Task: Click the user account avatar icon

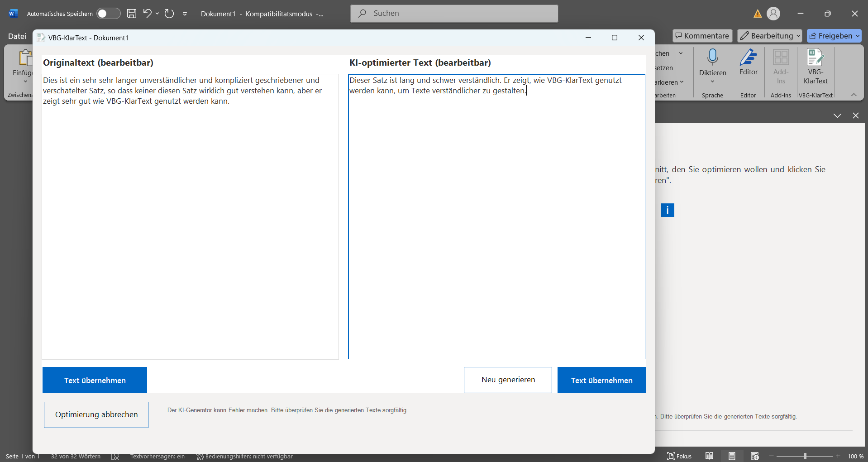Action: point(773,14)
